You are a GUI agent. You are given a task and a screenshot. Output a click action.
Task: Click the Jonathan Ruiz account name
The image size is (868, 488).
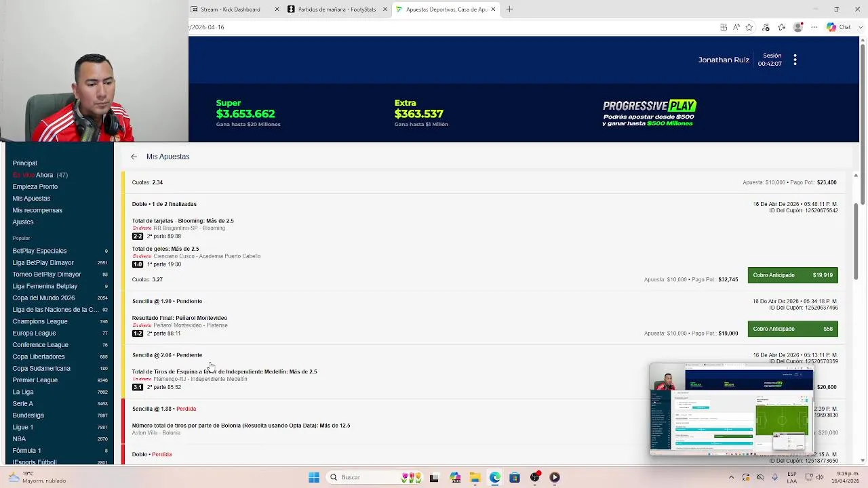click(x=724, y=60)
